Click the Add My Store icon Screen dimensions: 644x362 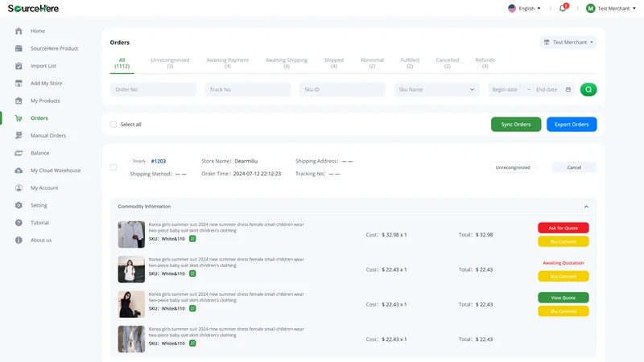(x=19, y=84)
